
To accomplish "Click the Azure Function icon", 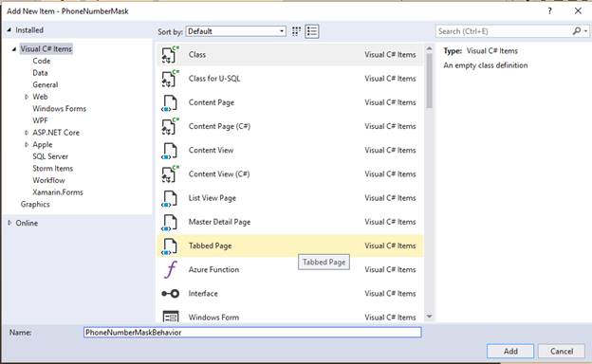I will point(171,270).
